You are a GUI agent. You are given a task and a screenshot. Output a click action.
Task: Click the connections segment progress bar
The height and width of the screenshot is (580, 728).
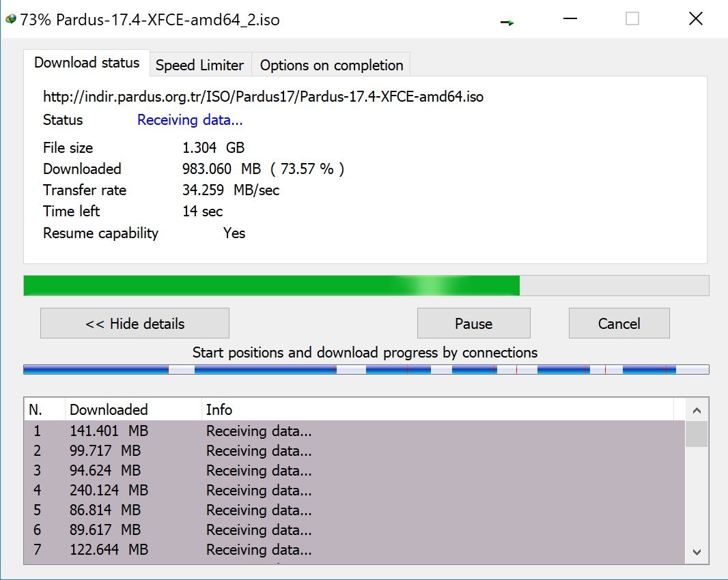[x=366, y=370]
